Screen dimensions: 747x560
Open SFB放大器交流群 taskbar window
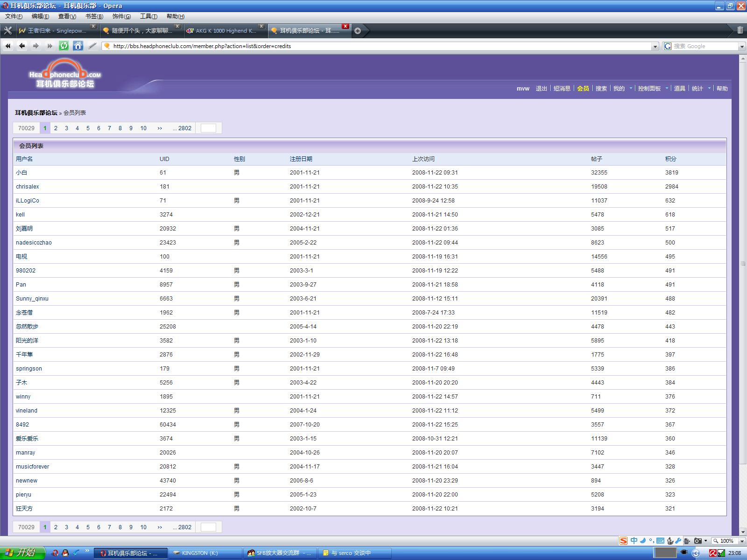pos(280,553)
